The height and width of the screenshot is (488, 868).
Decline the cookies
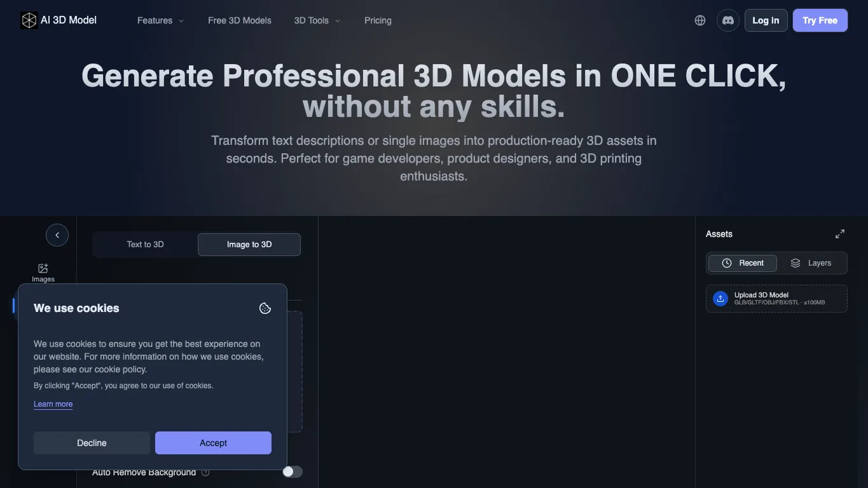pyautogui.click(x=92, y=443)
